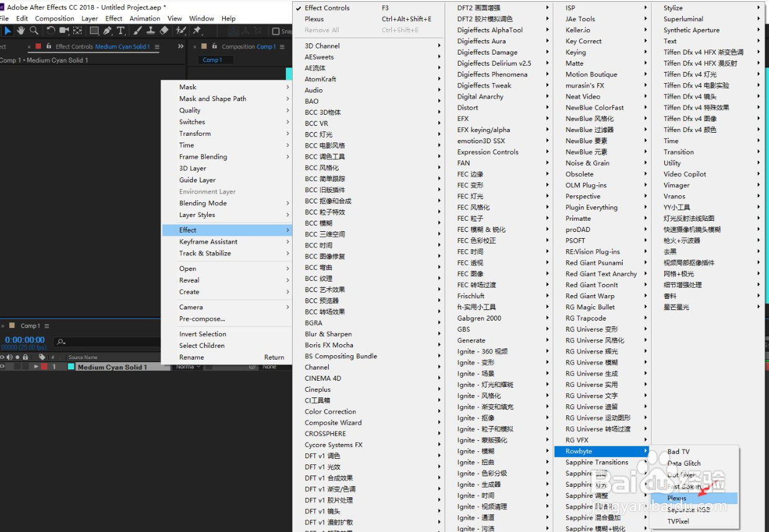The height and width of the screenshot is (532, 769).
Task: Click the timeline search magnifier icon
Action: pos(61,341)
